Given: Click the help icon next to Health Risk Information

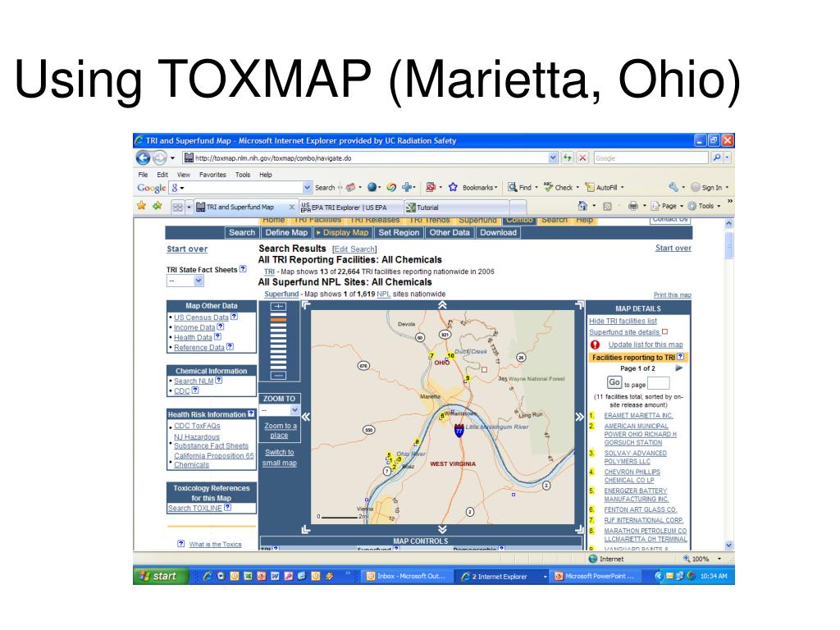Looking at the screenshot, I should pyautogui.click(x=251, y=413).
